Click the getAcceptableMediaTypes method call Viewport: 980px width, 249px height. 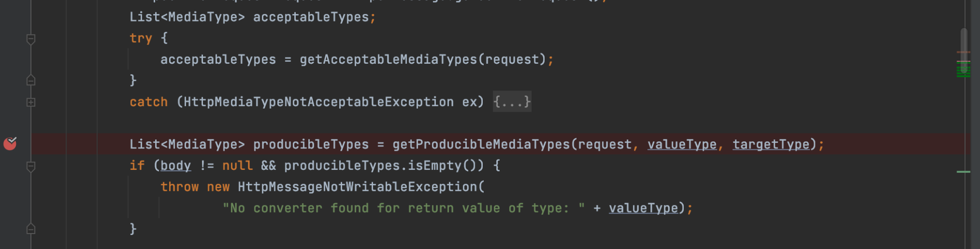tap(388, 60)
